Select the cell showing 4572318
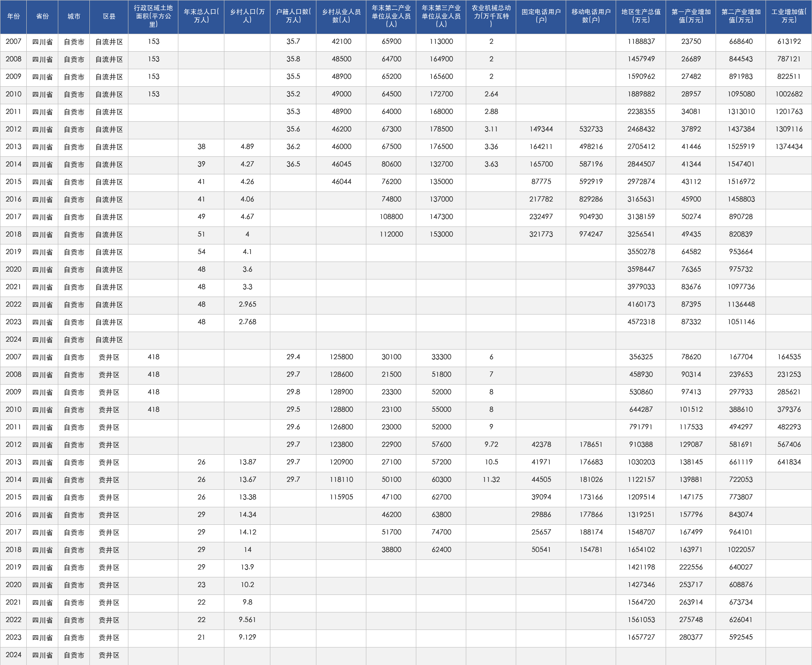The image size is (812, 665). [641, 322]
